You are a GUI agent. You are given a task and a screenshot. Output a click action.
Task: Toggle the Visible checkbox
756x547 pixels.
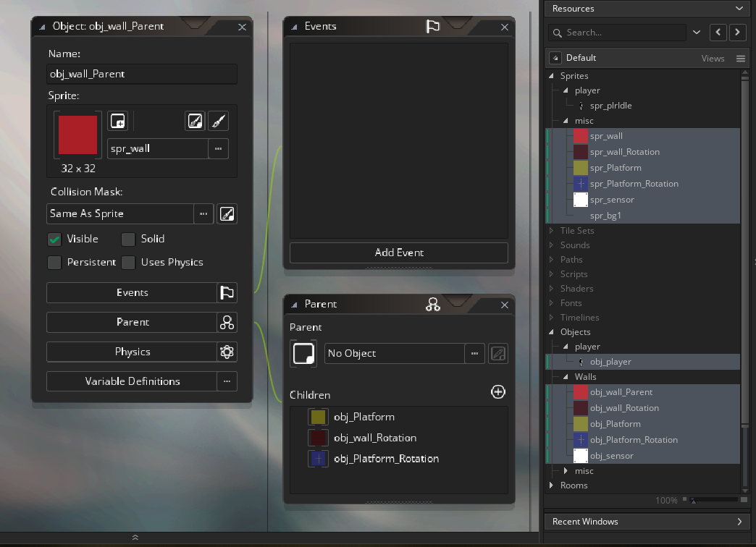pos(54,239)
